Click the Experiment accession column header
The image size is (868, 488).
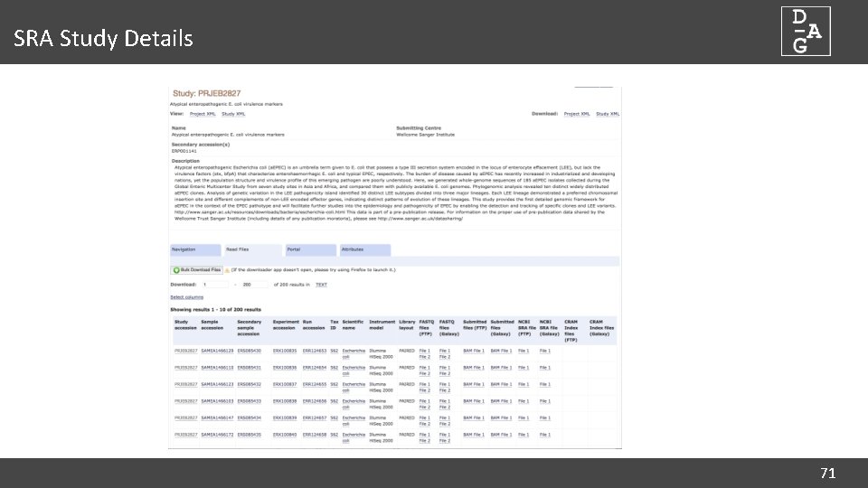point(286,324)
